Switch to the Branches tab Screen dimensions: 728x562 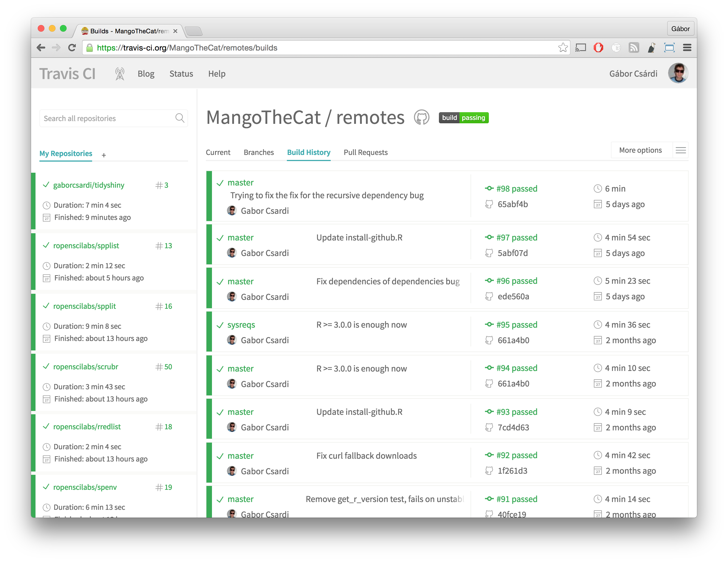click(x=259, y=152)
